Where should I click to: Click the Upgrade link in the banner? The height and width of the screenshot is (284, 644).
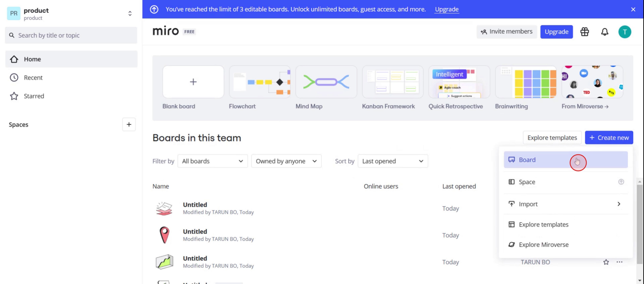point(447,9)
